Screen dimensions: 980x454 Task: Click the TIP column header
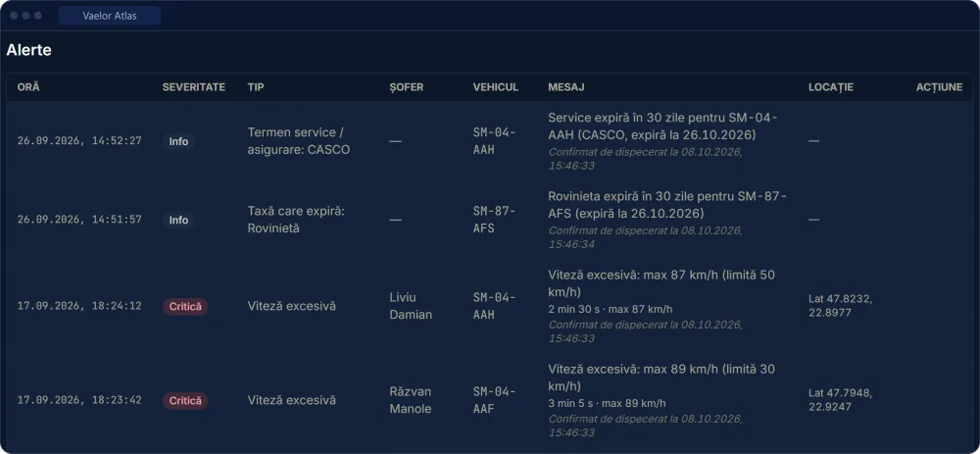[x=256, y=87]
